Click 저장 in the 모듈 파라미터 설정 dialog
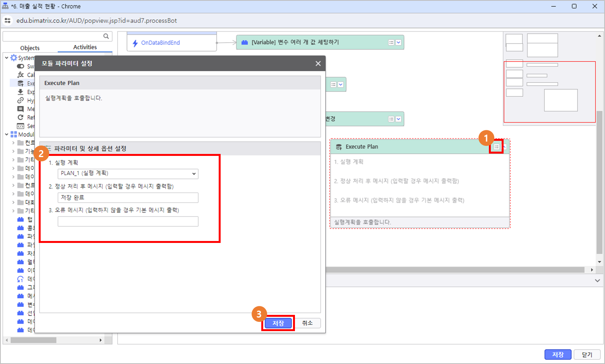Viewport: 605px width, 364px height. (278, 323)
